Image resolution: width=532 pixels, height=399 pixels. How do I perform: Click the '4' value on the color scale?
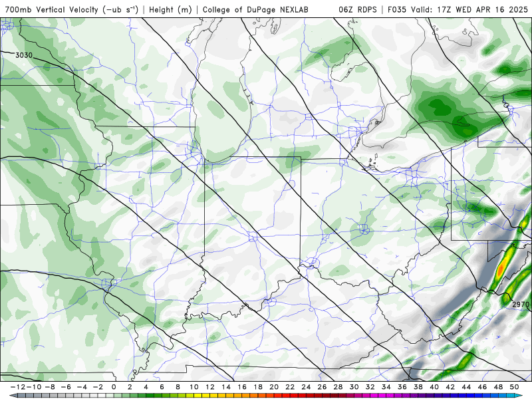146,387
